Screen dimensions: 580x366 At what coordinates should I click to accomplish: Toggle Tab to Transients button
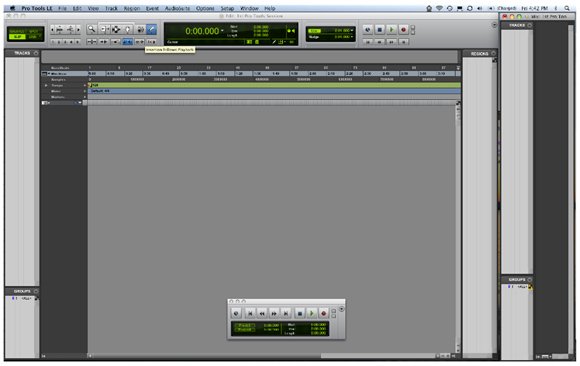coord(104,42)
